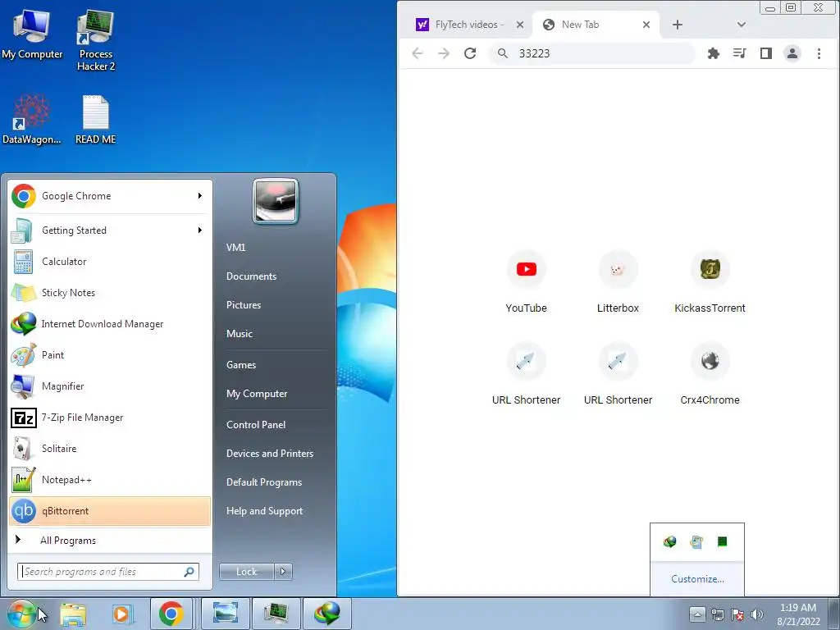Open Help and Support
The image size is (840, 630).
coord(264,511)
